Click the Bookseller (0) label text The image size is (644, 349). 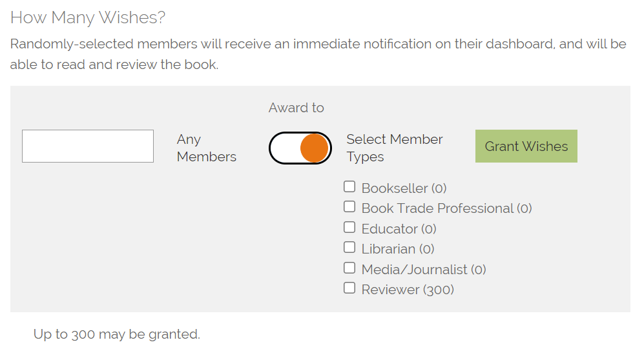404,188
